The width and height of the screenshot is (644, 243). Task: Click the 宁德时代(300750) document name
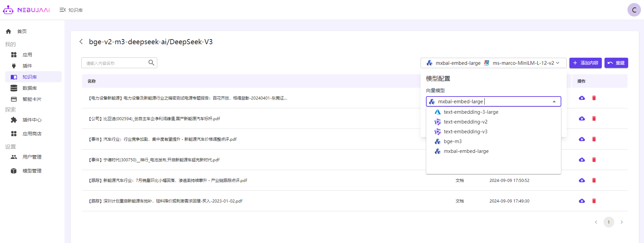tap(154, 160)
